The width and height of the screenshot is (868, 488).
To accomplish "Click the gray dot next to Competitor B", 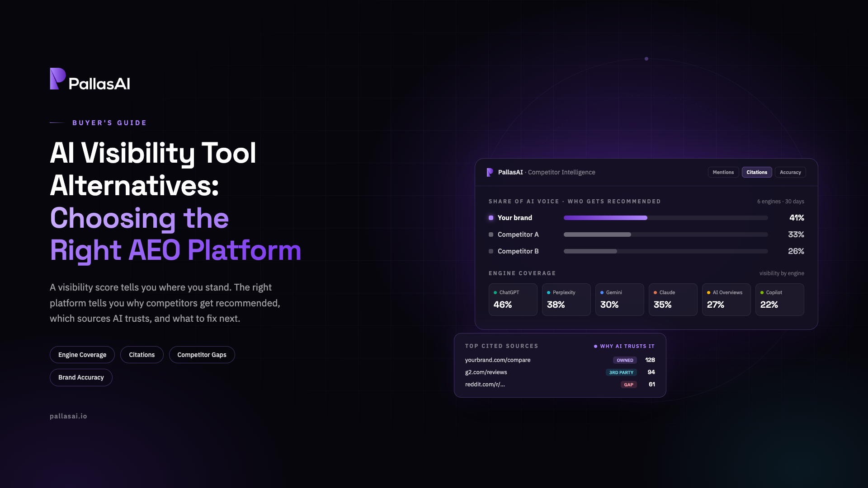I will 491,251.
